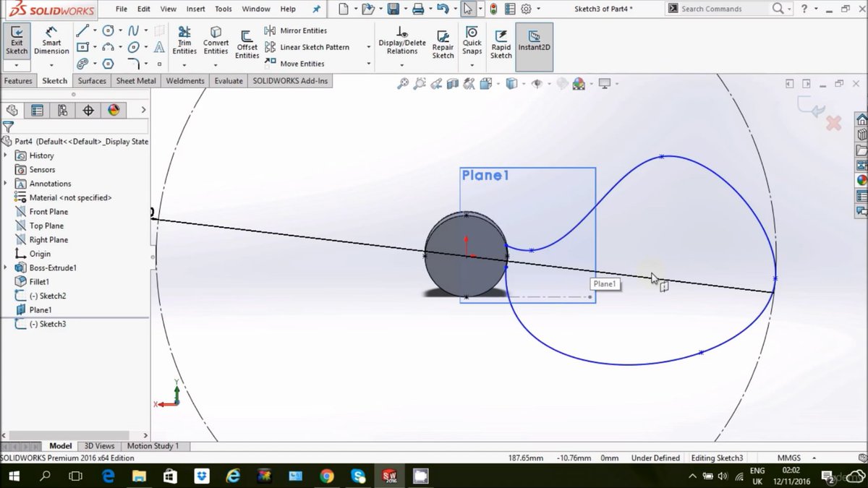Expand the Annotations tree item
The width and height of the screenshot is (868, 488).
point(6,184)
